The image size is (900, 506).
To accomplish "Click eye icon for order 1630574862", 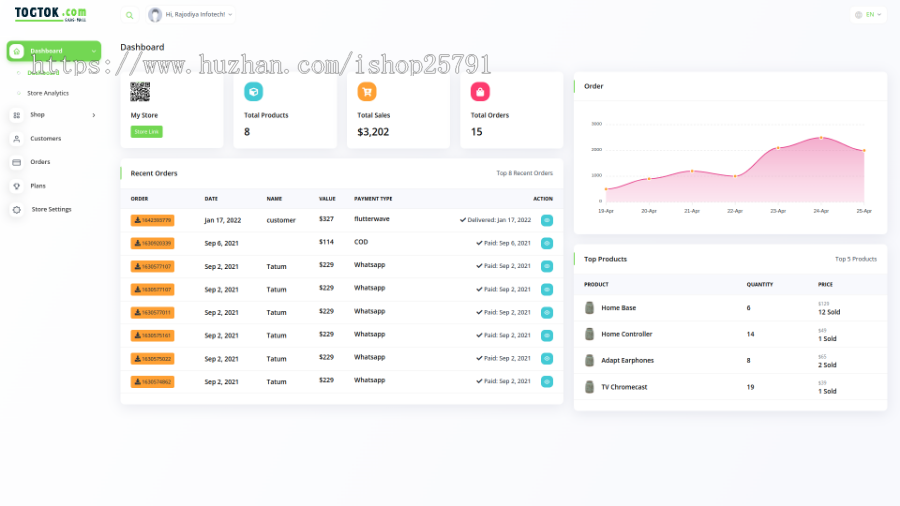I will point(547,382).
